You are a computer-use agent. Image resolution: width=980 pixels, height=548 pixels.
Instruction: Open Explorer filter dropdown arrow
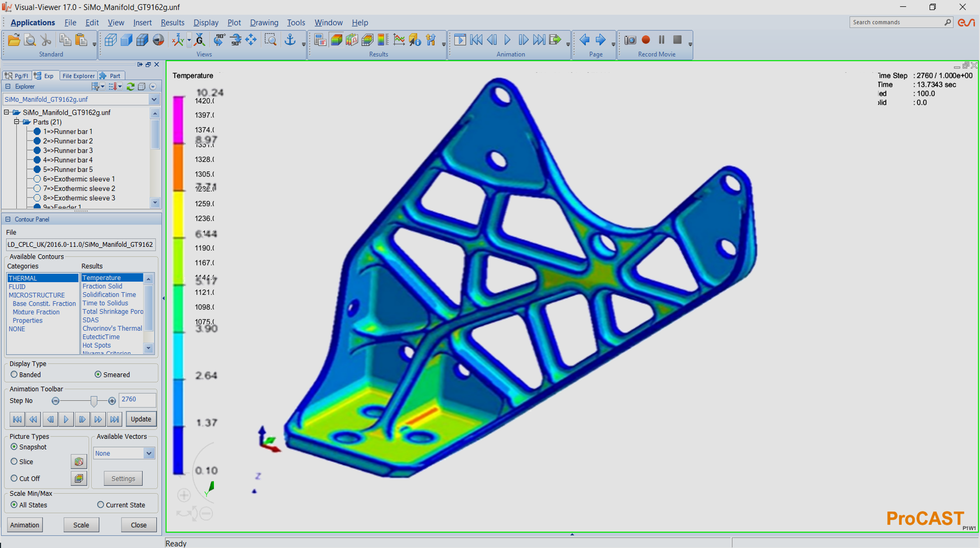(x=102, y=87)
